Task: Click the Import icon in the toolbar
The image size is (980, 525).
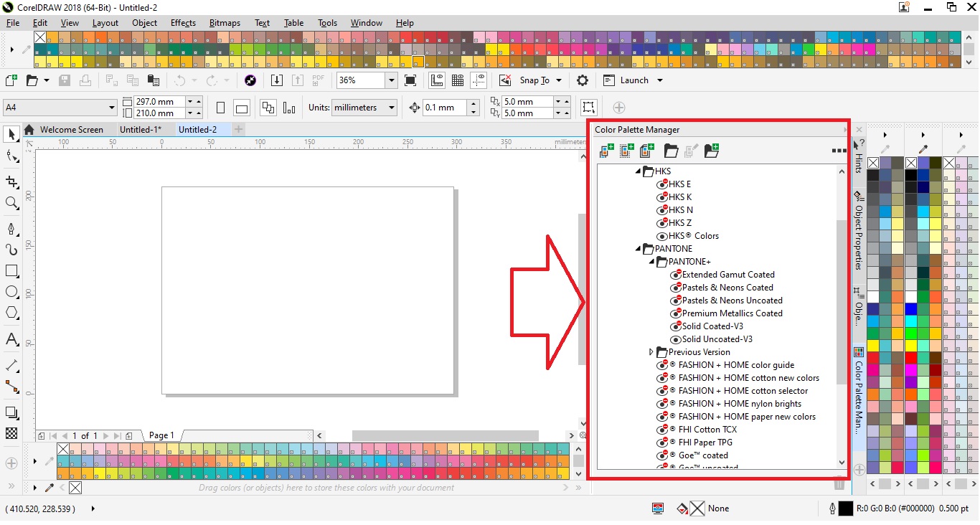Action: pyautogui.click(x=277, y=80)
